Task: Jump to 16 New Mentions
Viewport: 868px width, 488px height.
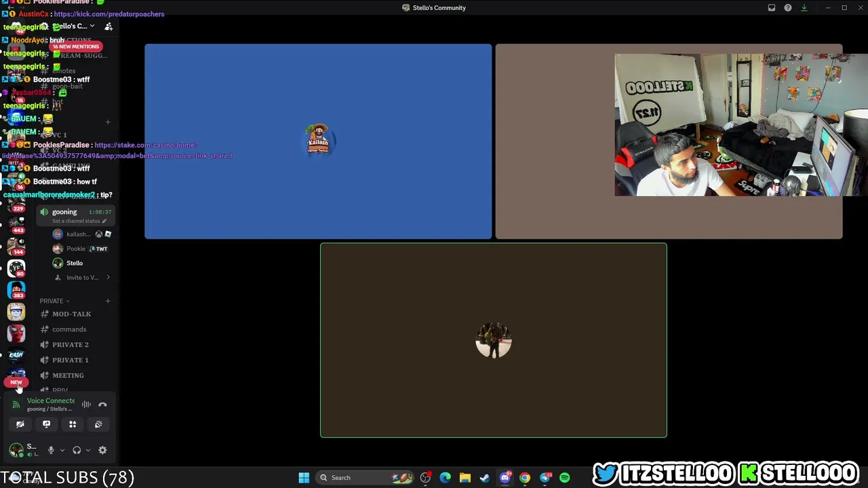Action: 76,46
